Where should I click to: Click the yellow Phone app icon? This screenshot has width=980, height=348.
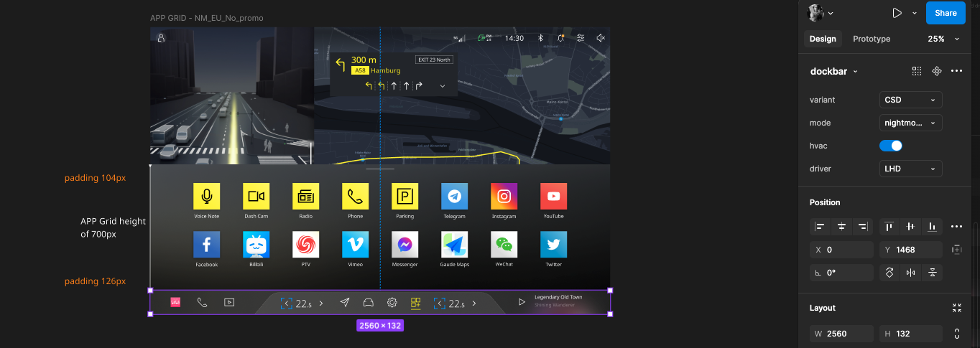tap(355, 196)
